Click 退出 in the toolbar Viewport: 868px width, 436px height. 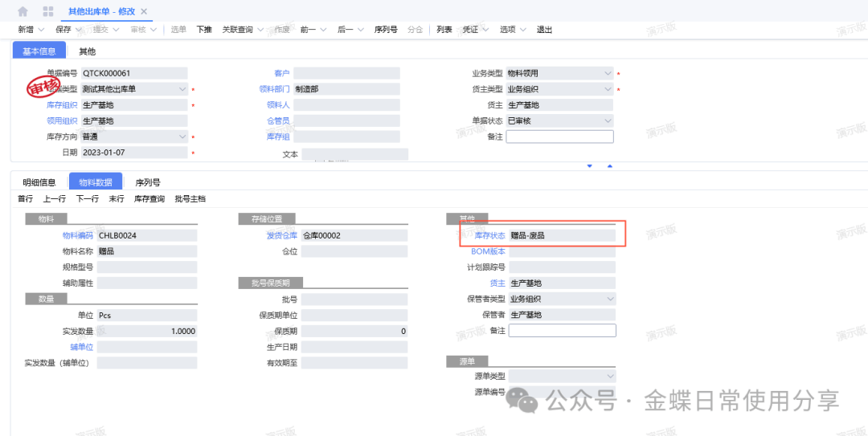tap(544, 30)
